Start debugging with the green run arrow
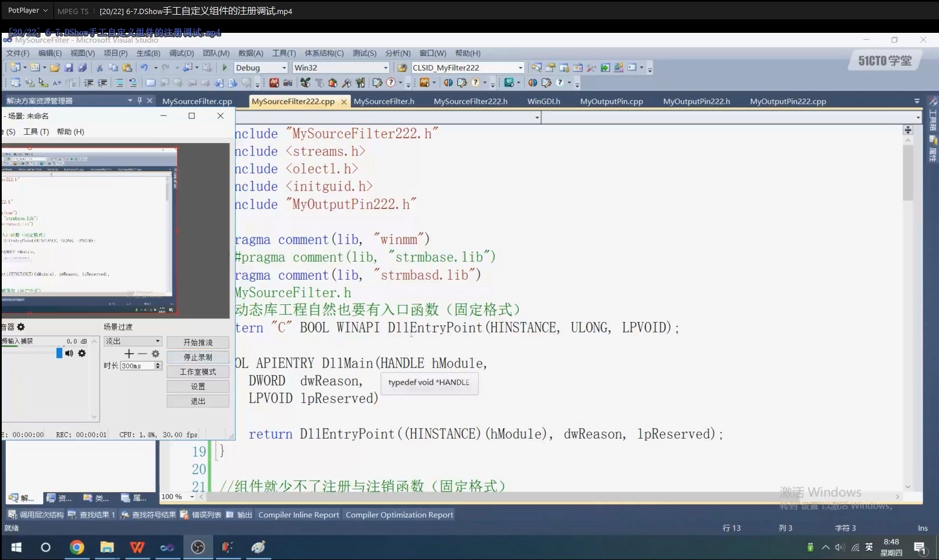 click(x=224, y=67)
